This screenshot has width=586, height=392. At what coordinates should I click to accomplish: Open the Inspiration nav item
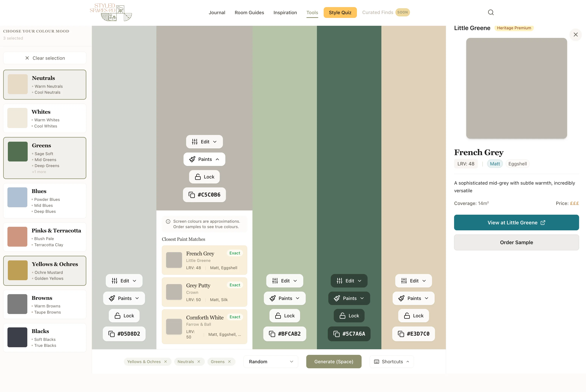point(285,13)
